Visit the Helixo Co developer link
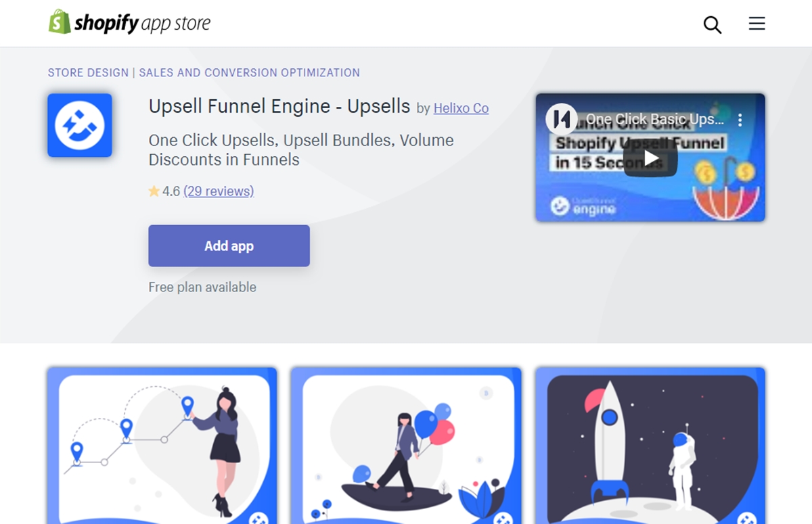This screenshot has width=812, height=524. coord(461,108)
